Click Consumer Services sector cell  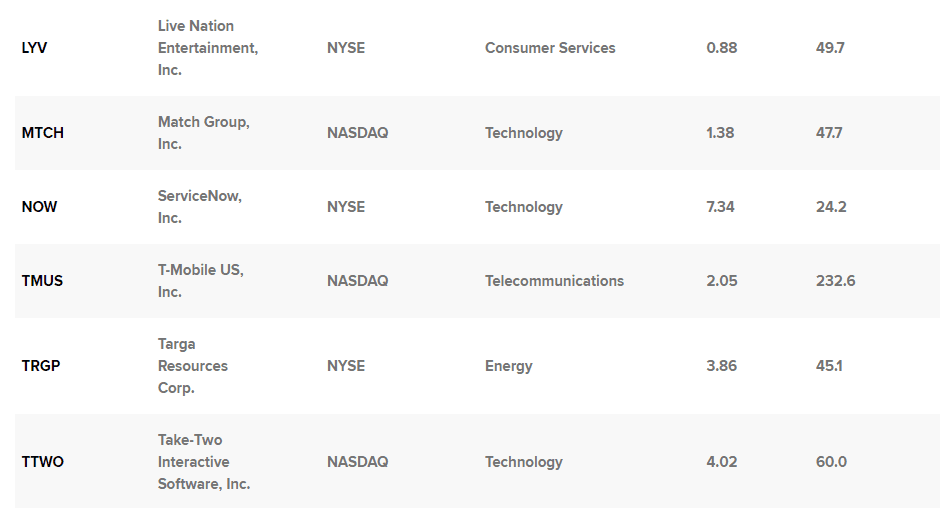pos(550,48)
